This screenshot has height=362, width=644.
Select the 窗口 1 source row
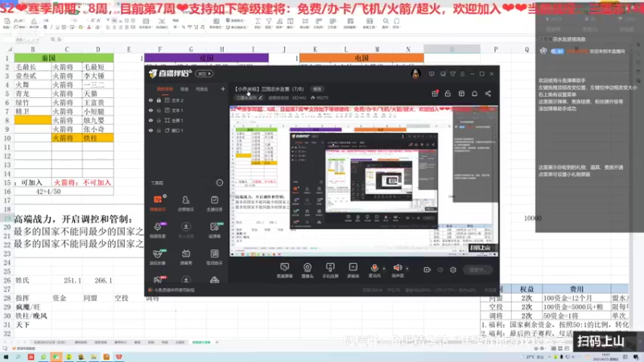(186, 130)
